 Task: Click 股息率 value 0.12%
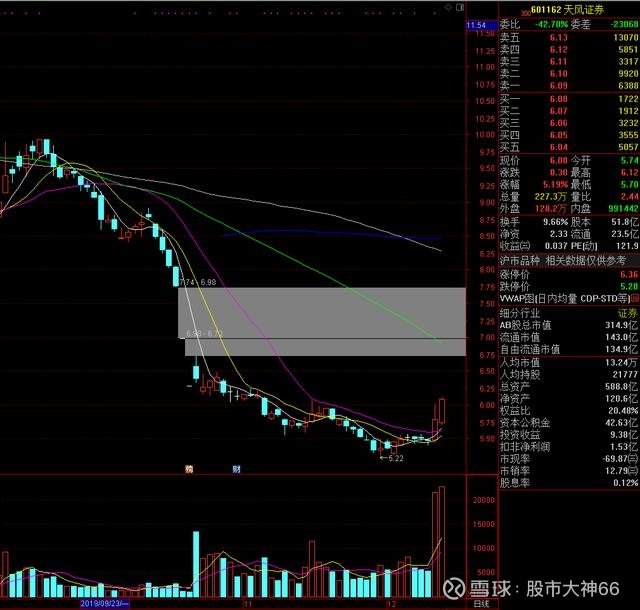click(x=625, y=483)
